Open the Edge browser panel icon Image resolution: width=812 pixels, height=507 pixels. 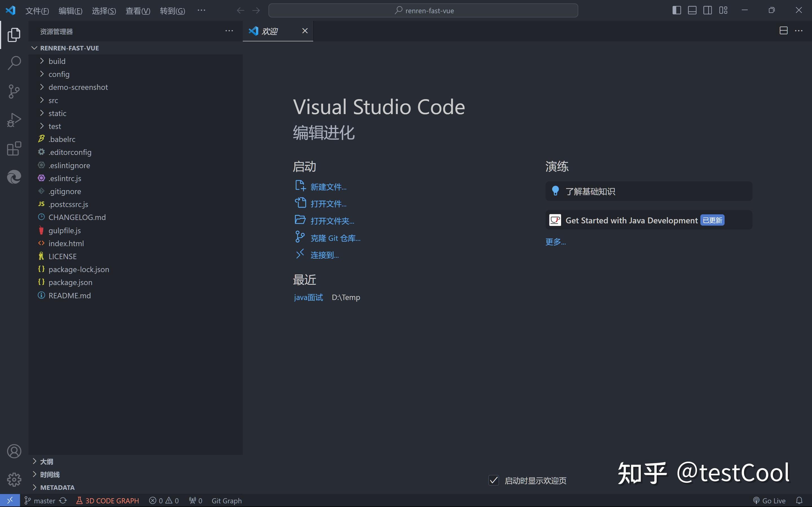14,177
